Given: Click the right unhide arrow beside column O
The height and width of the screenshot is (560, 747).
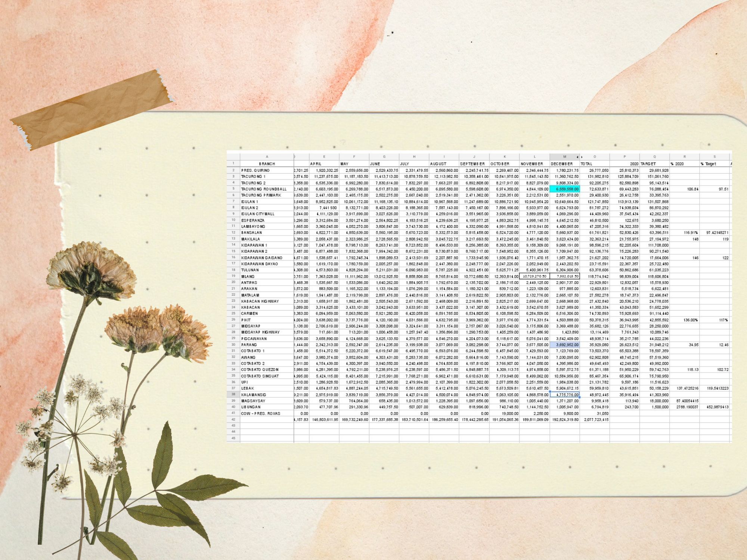Looking at the screenshot, I should tap(582, 157).
